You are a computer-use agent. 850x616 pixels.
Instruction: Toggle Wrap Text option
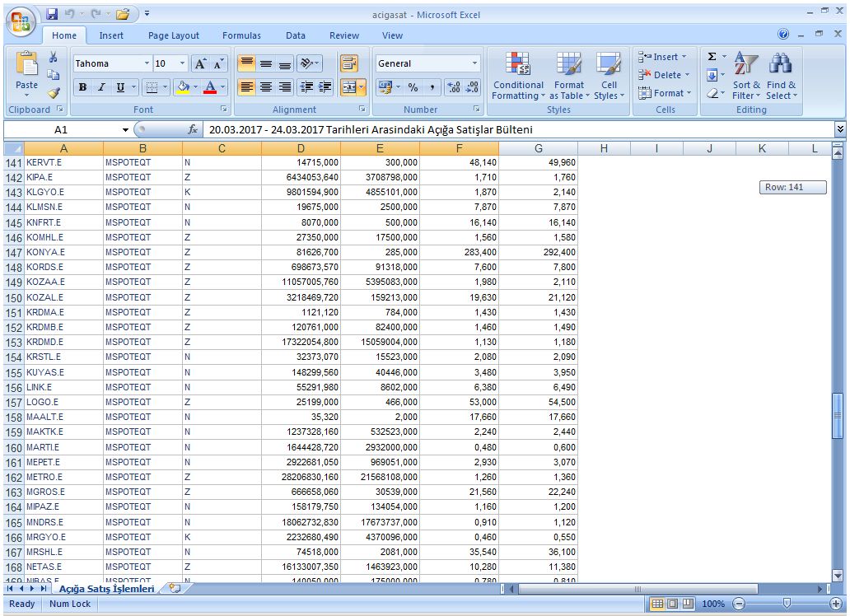click(349, 63)
